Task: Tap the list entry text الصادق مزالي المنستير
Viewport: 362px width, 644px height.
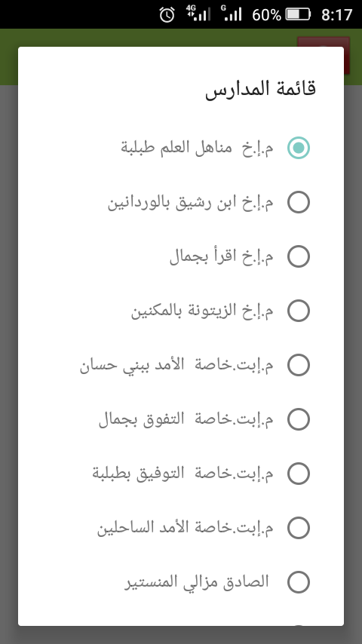Action: point(197,582)
